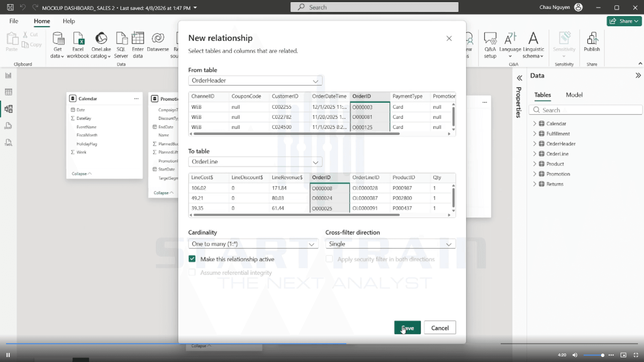
Task: Click the Excel workbook icon
Action: click(78, 39)
